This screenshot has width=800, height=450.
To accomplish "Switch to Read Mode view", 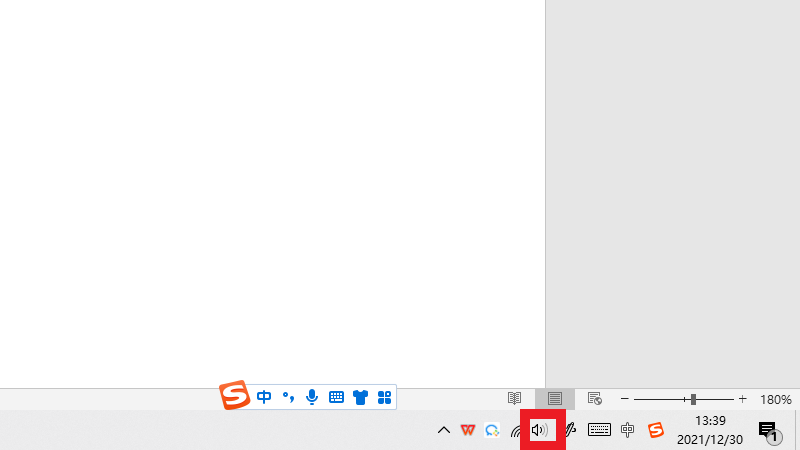I will [x=515, y=399].
